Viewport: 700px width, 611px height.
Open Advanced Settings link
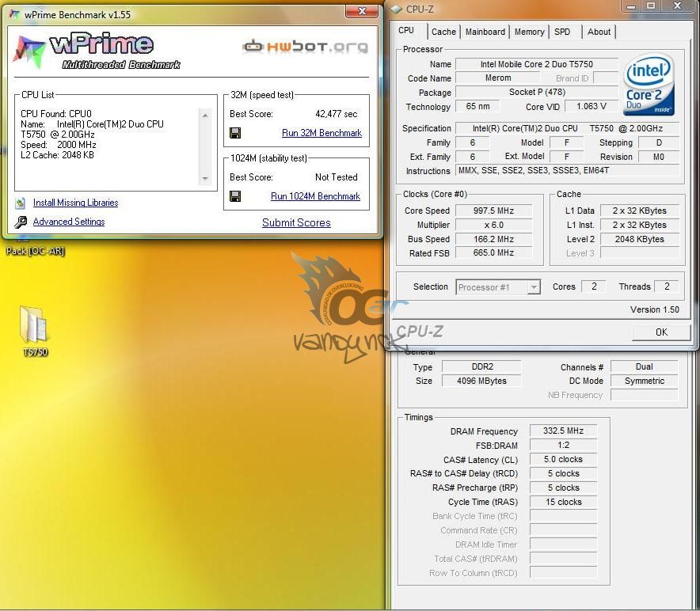69,222
